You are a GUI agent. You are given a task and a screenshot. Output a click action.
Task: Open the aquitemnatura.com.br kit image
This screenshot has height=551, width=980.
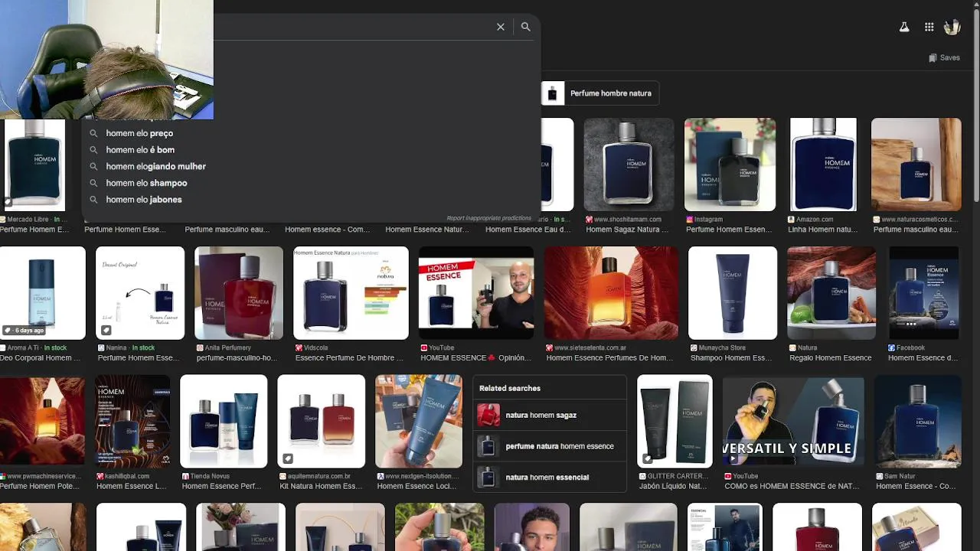coord(322,421)
